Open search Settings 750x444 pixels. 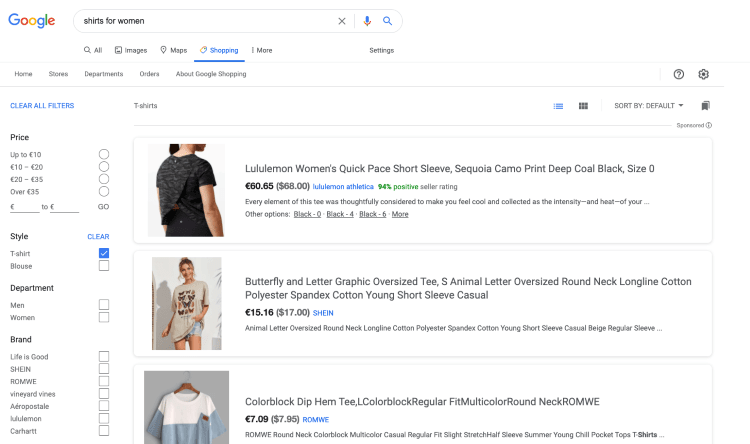[381, 50]
